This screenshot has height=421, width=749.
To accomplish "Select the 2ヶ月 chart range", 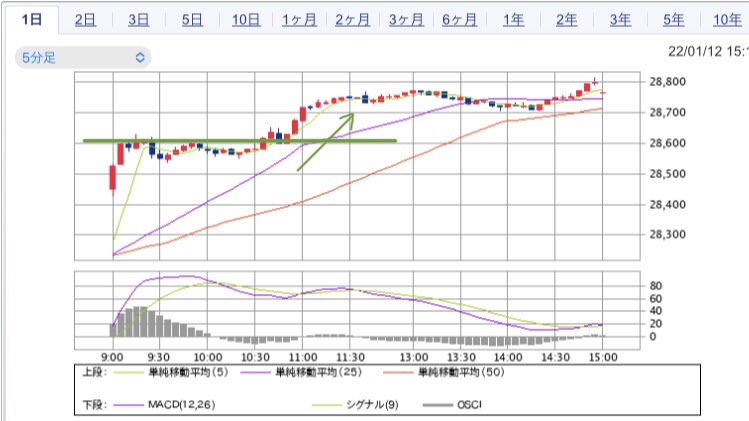I will [x=353, y=20].
